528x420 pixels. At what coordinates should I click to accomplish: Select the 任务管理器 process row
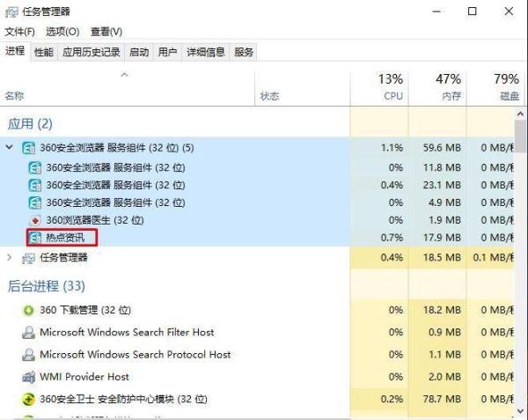257,258
